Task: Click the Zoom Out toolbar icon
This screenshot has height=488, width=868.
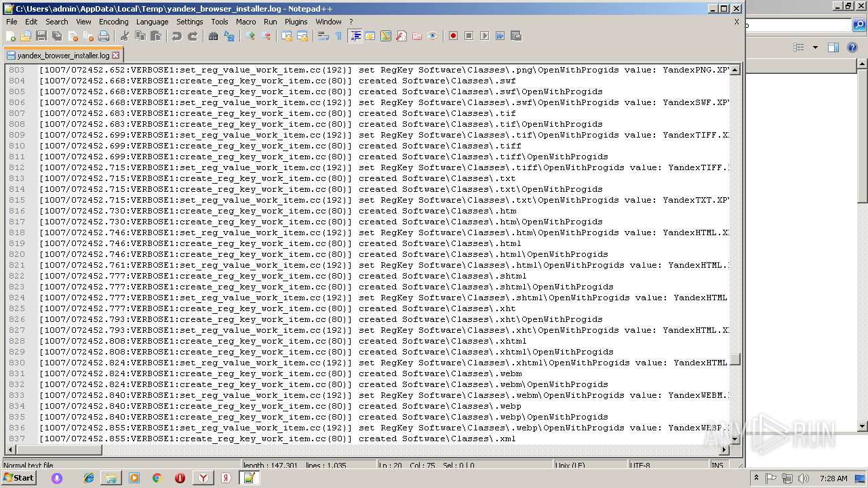Action: pyautogui.click(x=265, y=36)
